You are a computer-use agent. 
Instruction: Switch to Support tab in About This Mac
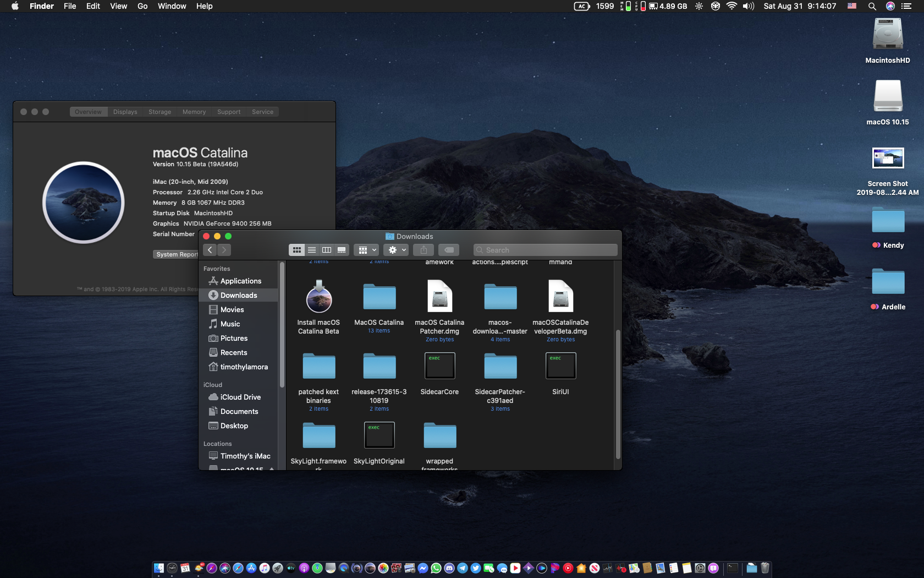(x=229, y=112)
